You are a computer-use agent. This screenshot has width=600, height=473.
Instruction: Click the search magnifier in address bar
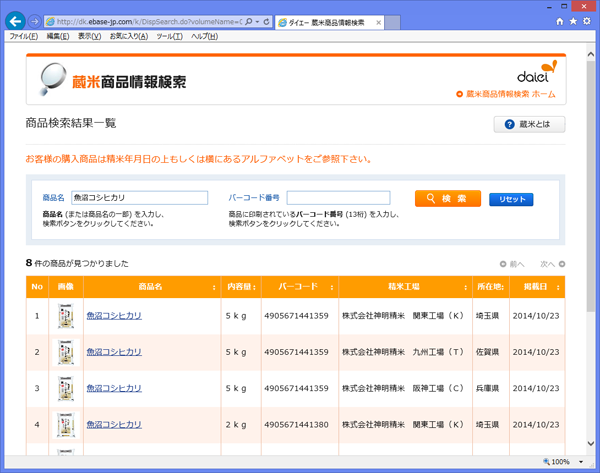pyautogui.click(x=249, y=22)
